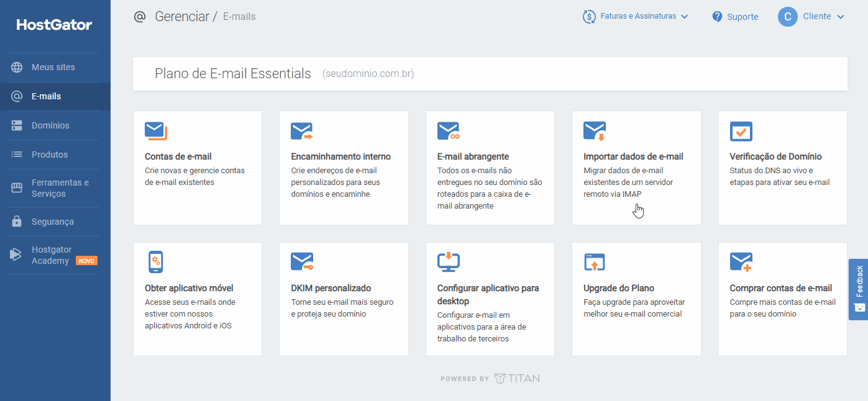Click the E-mail abrangente infinity envelope icon
This screenshot has width=868, height=401.
pos(448,130)
